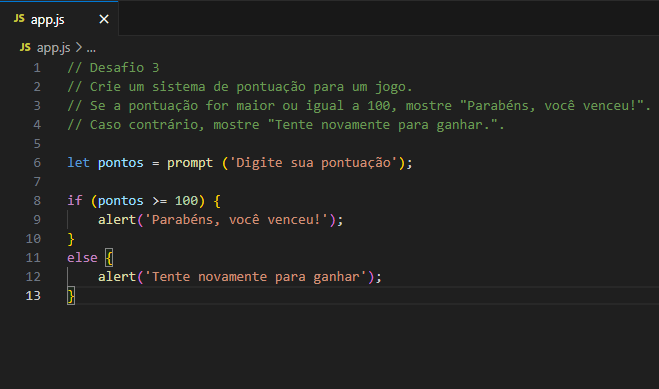
Task: Click the JS file icon in tab
Action: (x=19, y=18)
